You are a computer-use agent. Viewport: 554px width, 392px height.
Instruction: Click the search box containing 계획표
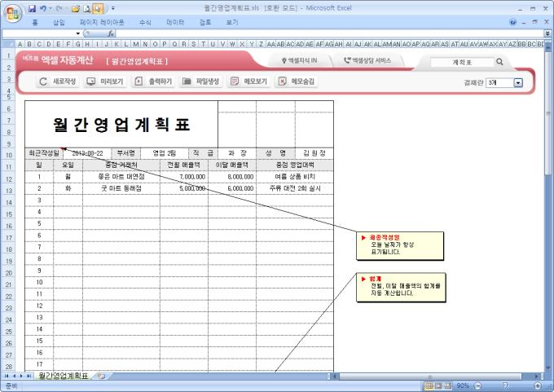pos(462,62)
